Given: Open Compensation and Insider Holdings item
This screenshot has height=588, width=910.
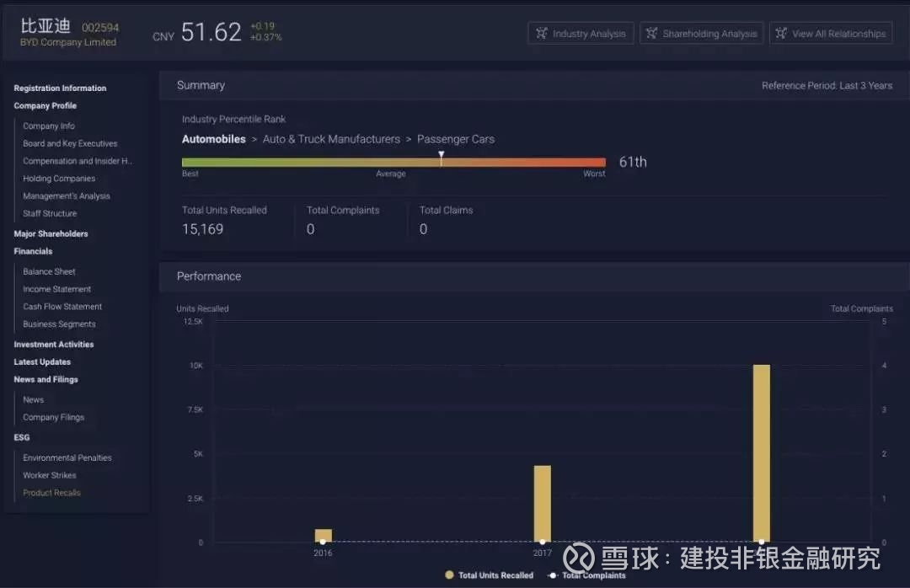Looking at the screenshot, I should tap(78, 161).
